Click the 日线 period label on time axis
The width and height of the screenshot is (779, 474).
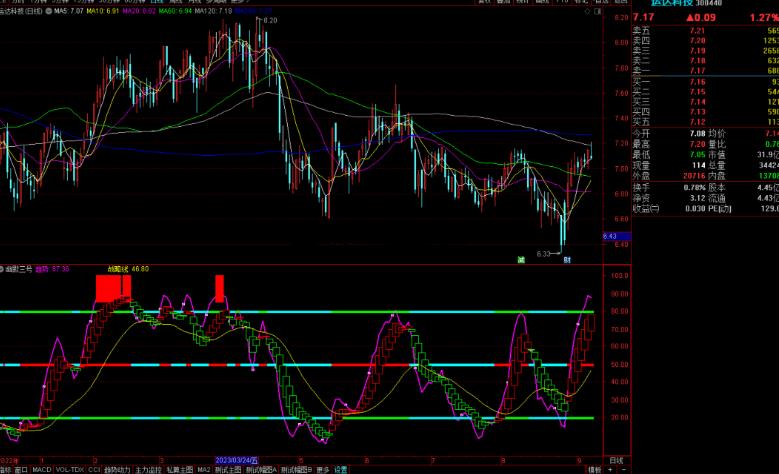pyautogui.click(x=616, y=461)
